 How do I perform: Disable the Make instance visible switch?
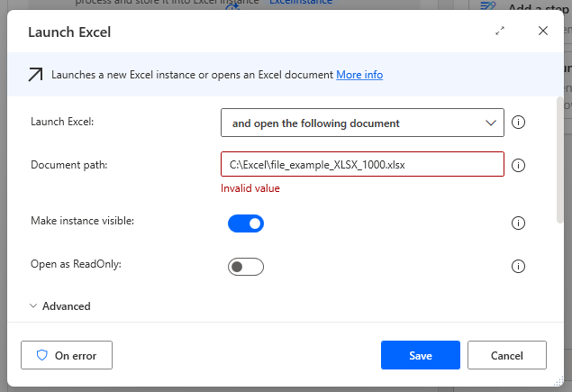245,223
